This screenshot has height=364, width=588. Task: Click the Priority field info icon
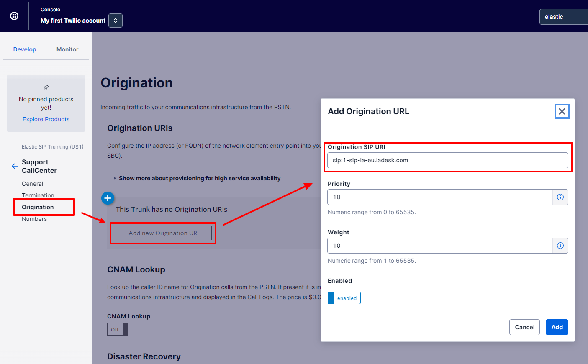click(x=560, y=197)
